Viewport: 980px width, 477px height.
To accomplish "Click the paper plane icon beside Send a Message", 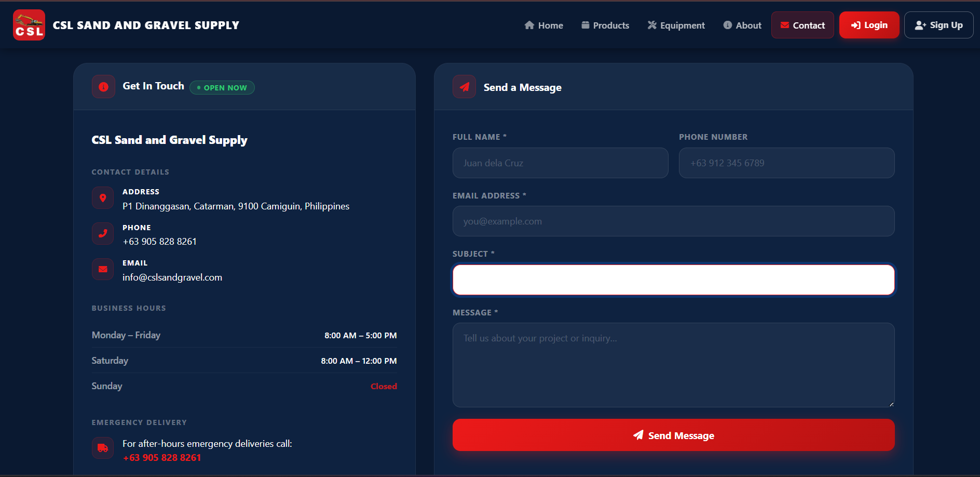I will coord(464,87).
